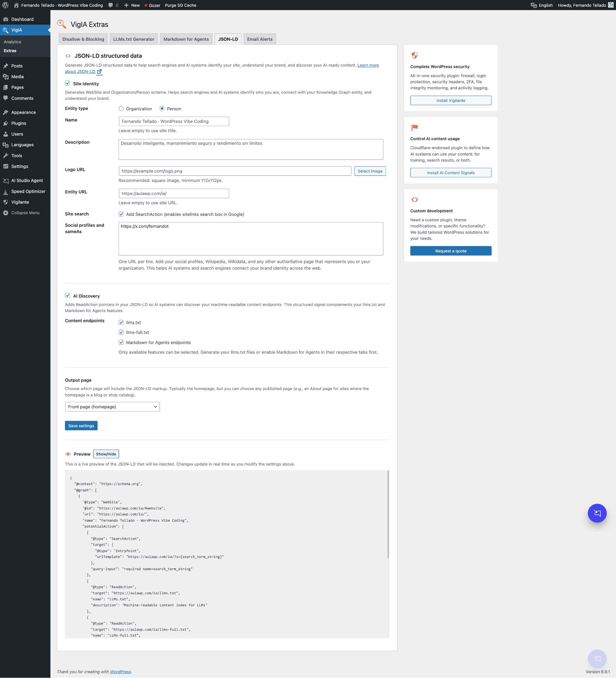Image resolution: width=616 pixels, height=678 pixels.
Task: Click inside the Name input field
Action: [174, 121]
